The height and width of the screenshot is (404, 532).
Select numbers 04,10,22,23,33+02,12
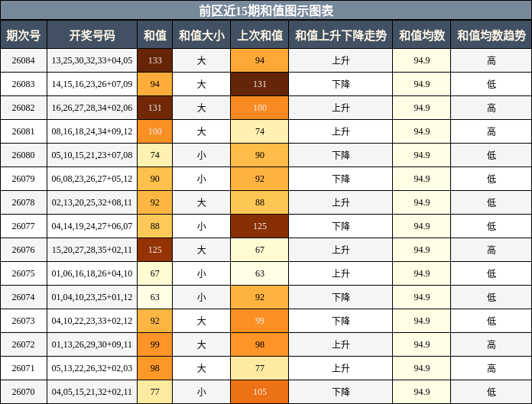(92, 321)
